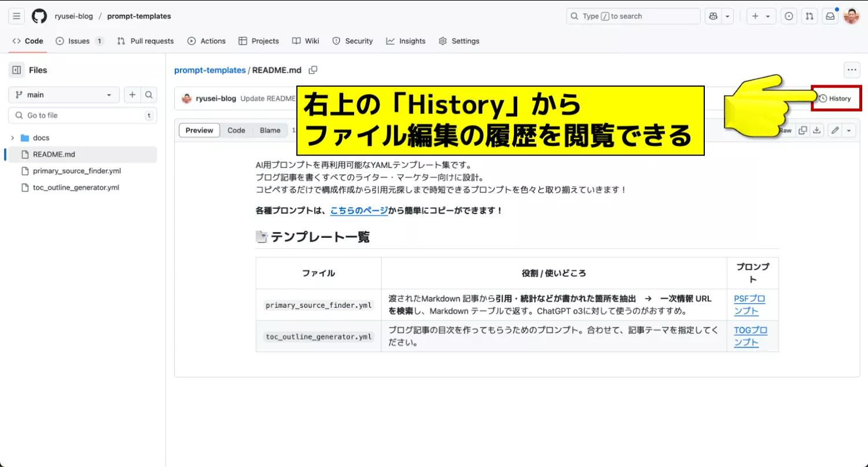The width and height of the screenshot is (868, 467).
Task: Copy the file path next to README.md
Action: 313,70
